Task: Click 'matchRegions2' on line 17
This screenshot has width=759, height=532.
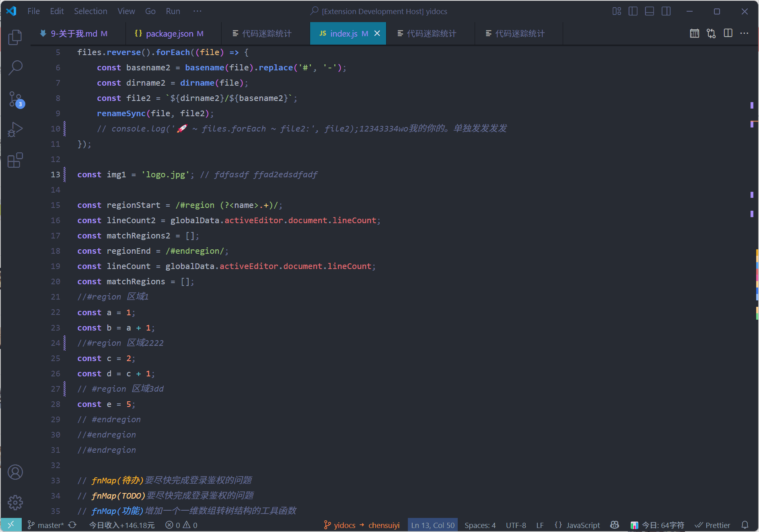Action: click(x=138, y=236)
